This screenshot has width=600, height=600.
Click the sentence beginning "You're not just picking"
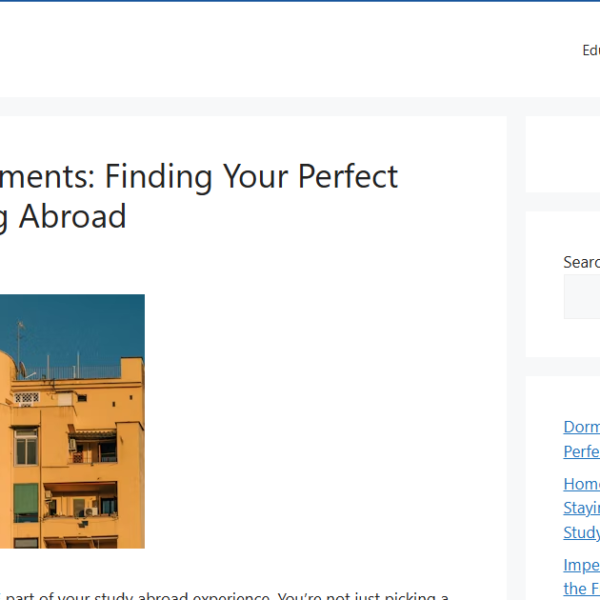point(363,596)
